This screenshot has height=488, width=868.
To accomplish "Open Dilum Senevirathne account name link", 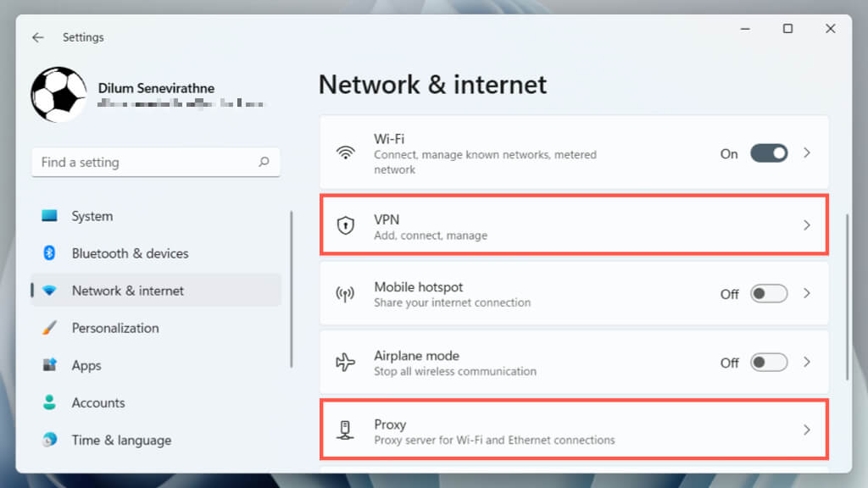I will coord(156,88).
